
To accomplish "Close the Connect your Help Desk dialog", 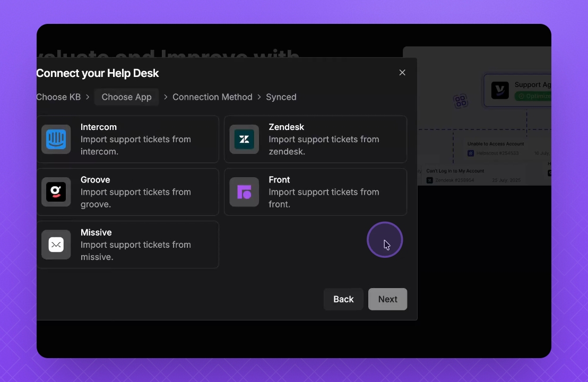I will click(402, 73).
